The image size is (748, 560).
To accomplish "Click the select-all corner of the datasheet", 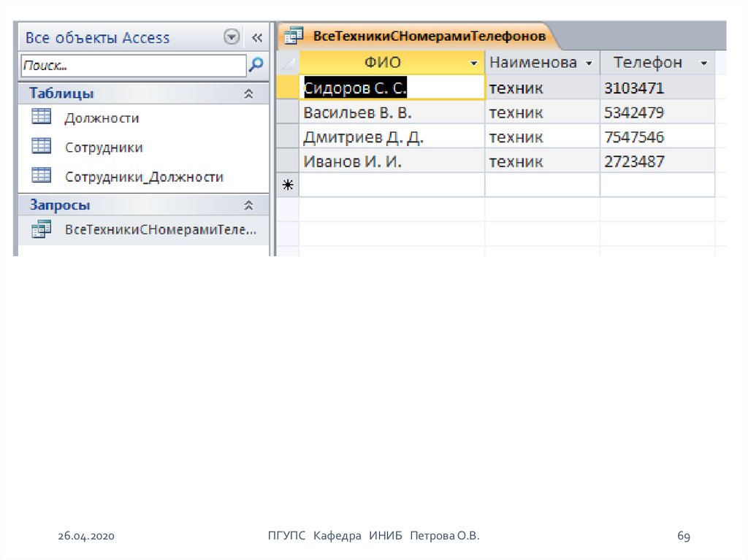I will click(289, 63).
